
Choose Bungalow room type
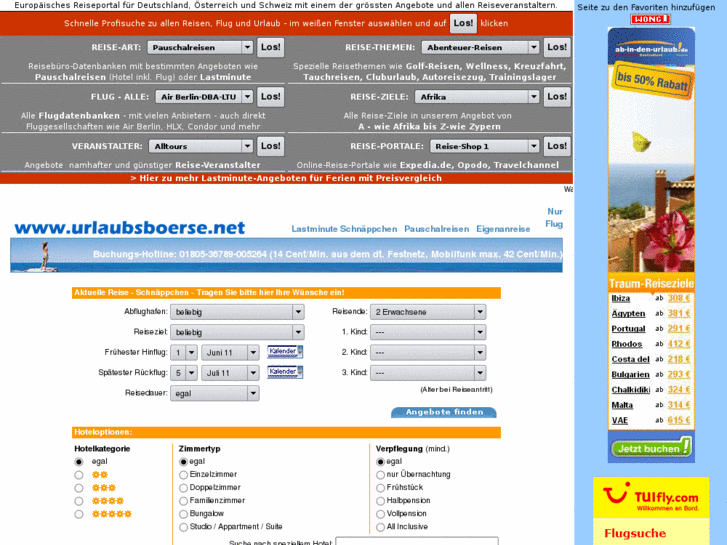(x=184, y=514)
